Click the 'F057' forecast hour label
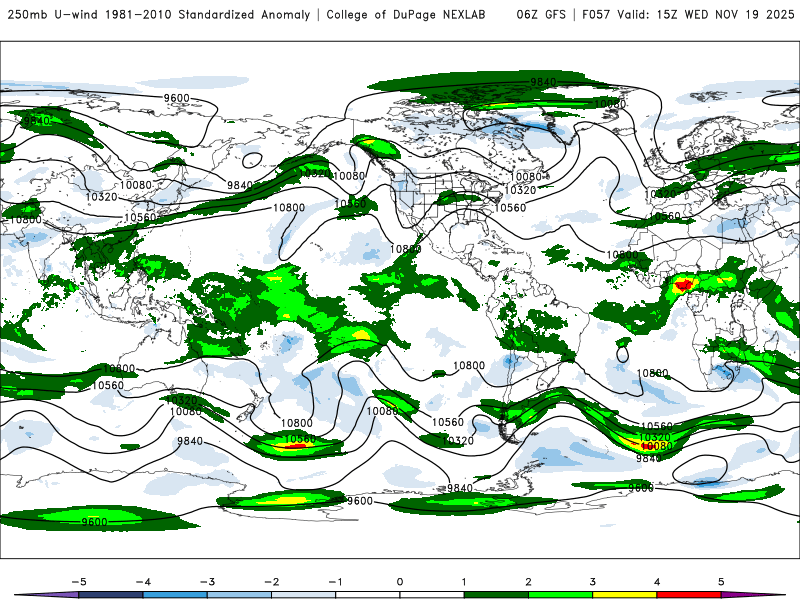This screenshot has width=800, height=600. 596,15
